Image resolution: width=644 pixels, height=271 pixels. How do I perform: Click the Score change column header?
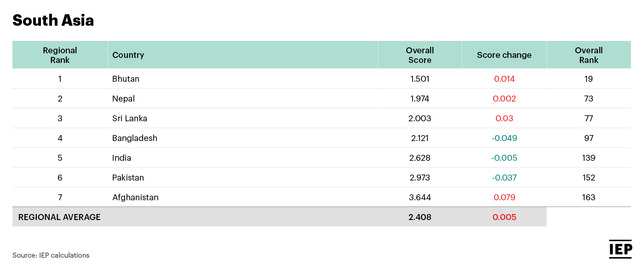coord(504,55)
